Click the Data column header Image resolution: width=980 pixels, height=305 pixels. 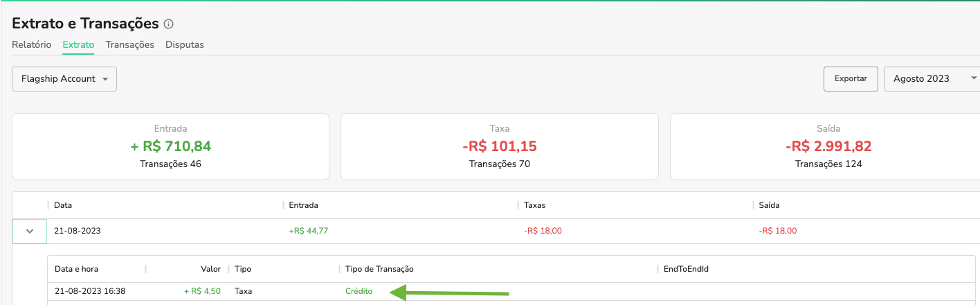63,205
